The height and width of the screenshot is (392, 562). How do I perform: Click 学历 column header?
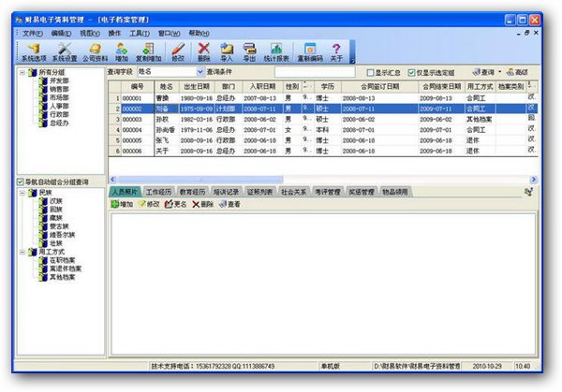pos(328,86)
